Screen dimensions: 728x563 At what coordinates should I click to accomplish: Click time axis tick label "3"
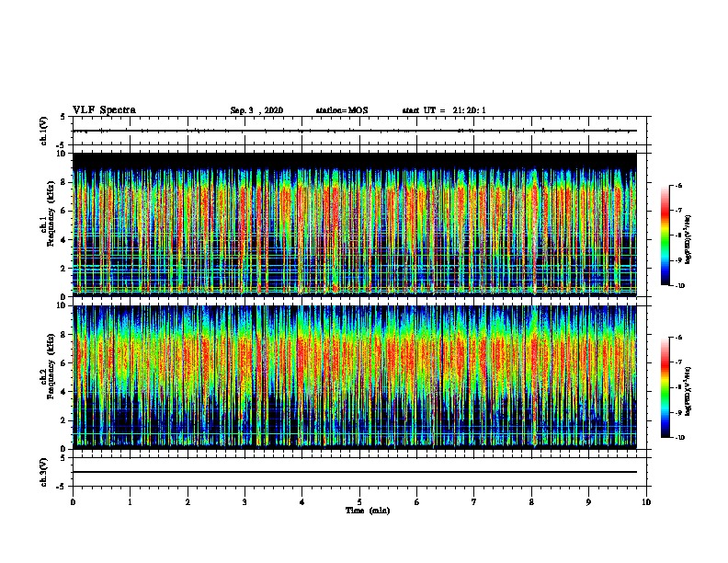point(245,502)
